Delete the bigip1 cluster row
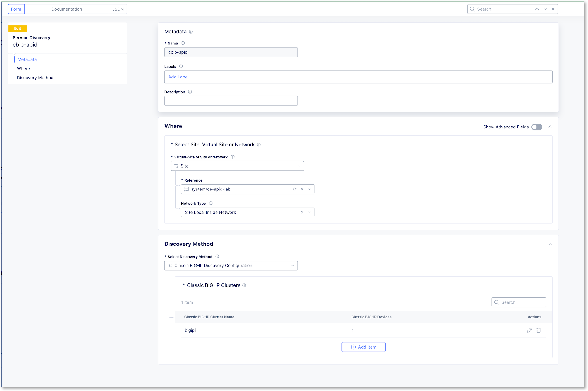The width and height of the screenshot is (588, 391). pos(539,330)
